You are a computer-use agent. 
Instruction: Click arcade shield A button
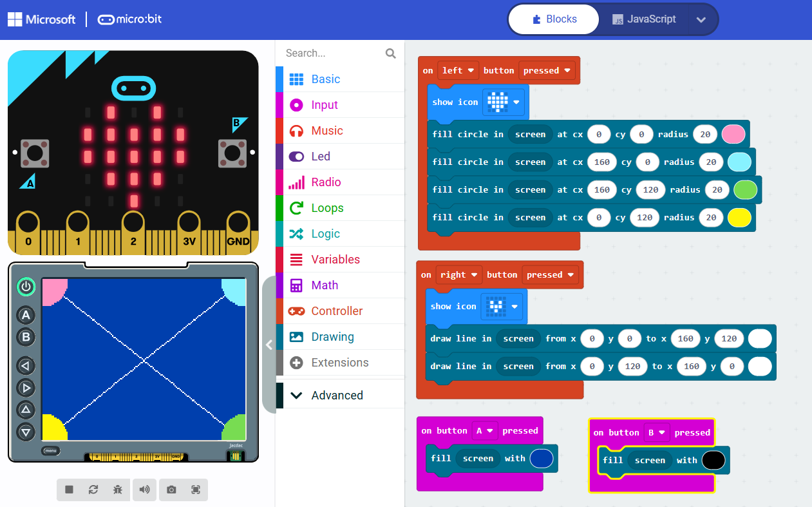26,315
